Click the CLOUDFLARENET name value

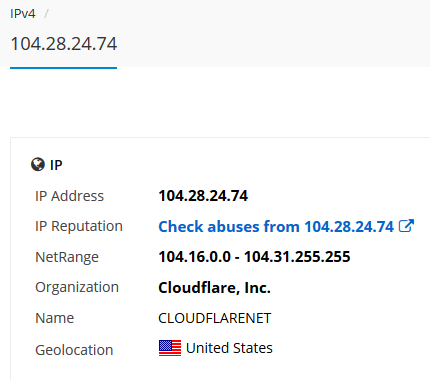pyautogui.click(x=215, y=318)
